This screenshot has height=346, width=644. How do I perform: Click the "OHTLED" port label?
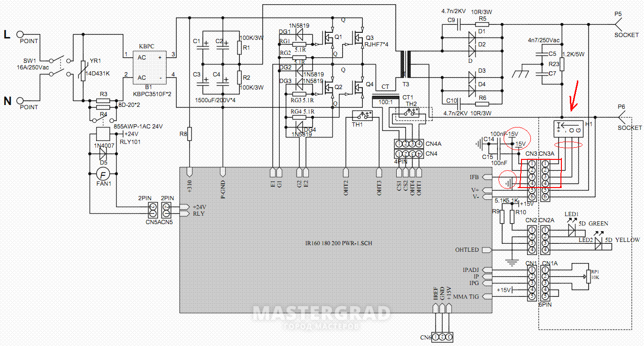click(x=468, y=250)
